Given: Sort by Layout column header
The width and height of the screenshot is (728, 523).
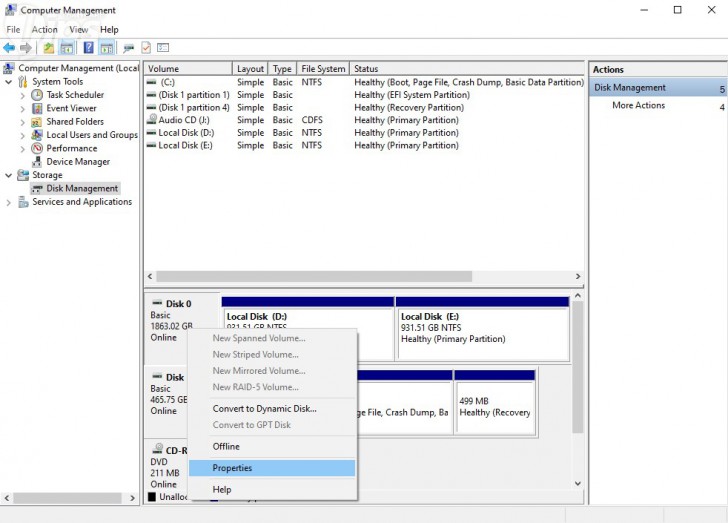Looking at the screenshot, I should point(250,69).
